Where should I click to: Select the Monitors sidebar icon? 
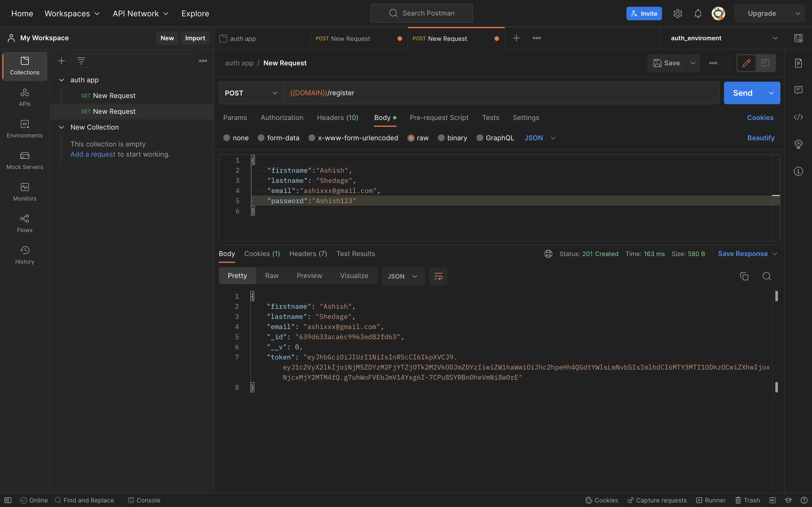click(24, 191)
